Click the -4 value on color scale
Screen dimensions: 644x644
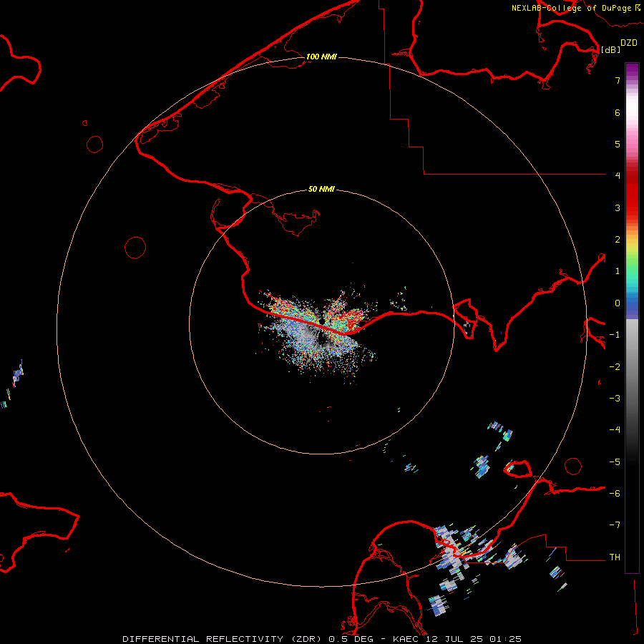tap(615, 430)
